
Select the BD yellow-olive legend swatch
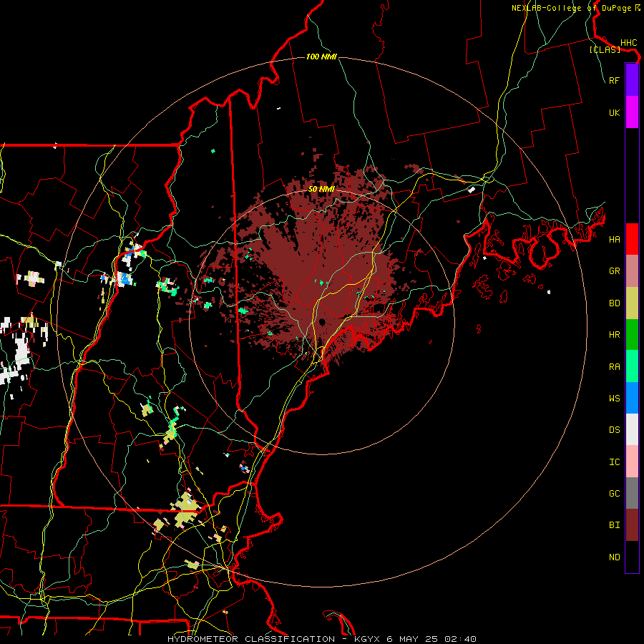click(x=632, y=303)
